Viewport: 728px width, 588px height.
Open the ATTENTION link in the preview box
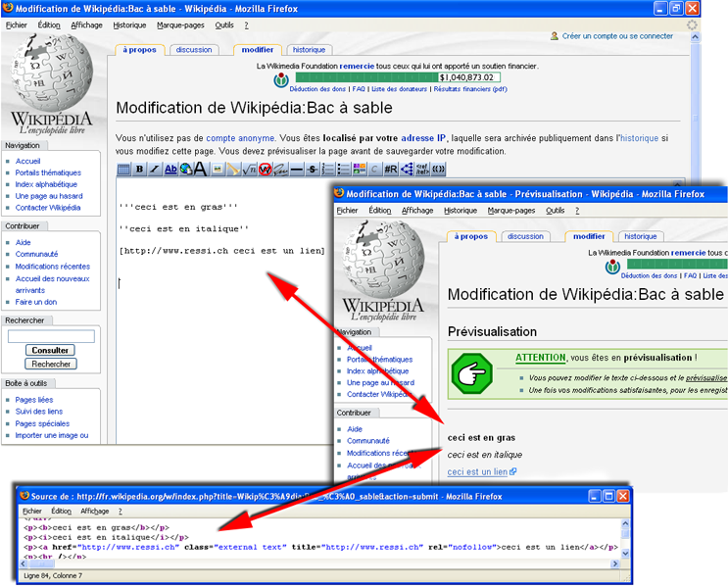tap(541, 358)
